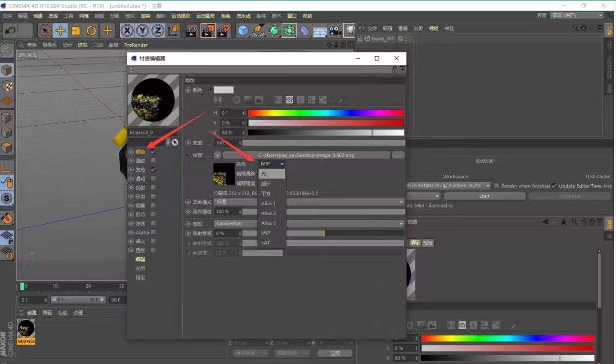The image size is (616, 364).
Task: Click the purple Deformer icon
Action: pyautogui.click(x=305, y=31)
